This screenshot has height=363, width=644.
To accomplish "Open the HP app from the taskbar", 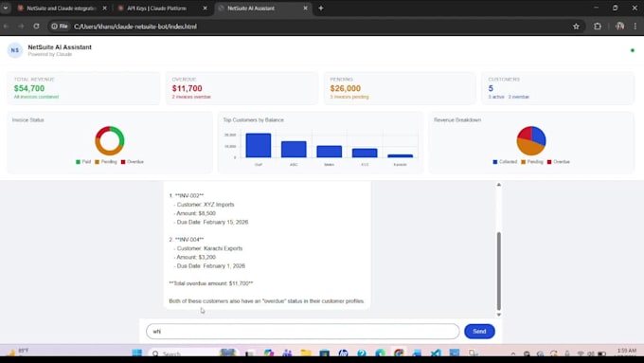I will (x=343, y=353).
